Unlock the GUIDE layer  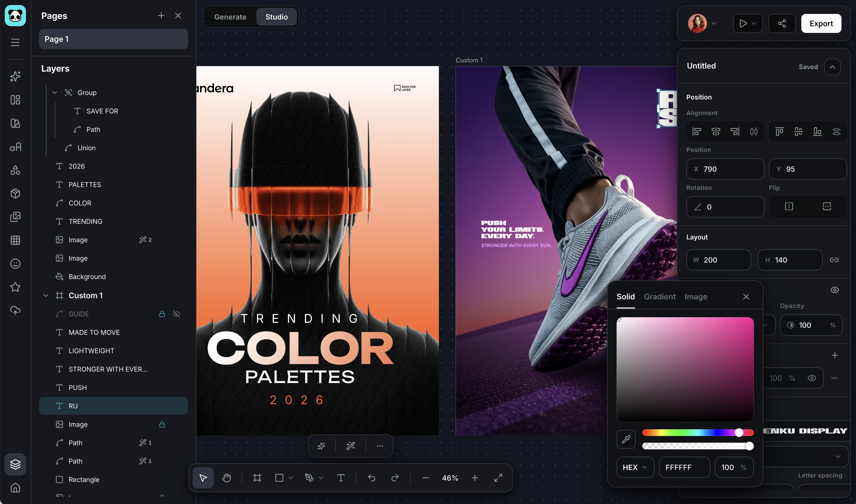click(162, 314)
